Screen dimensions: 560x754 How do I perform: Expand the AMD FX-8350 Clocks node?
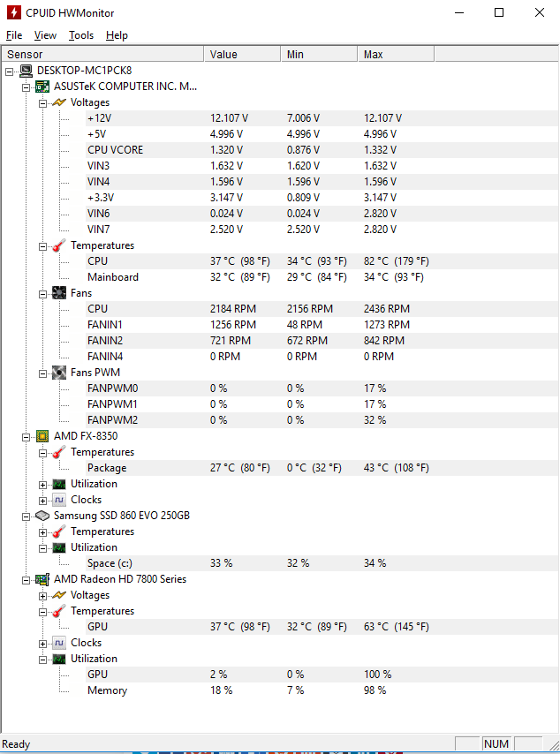point(43,500)
